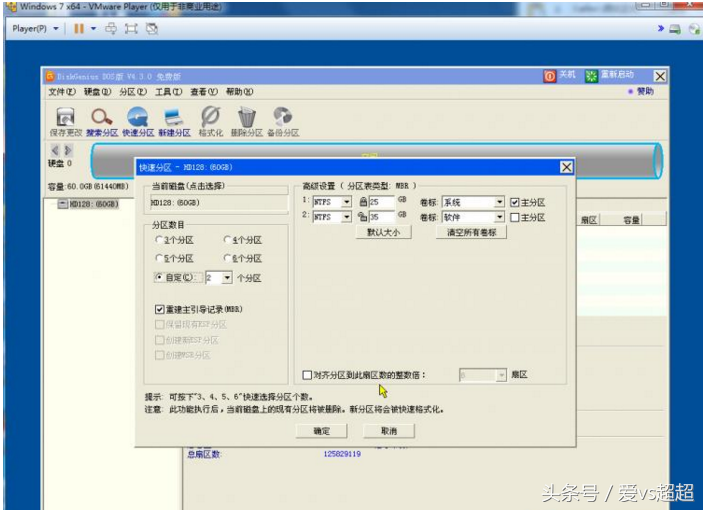Open the 文件(F) menu
This screenshot has height=510, width=707.
[61, 92]
